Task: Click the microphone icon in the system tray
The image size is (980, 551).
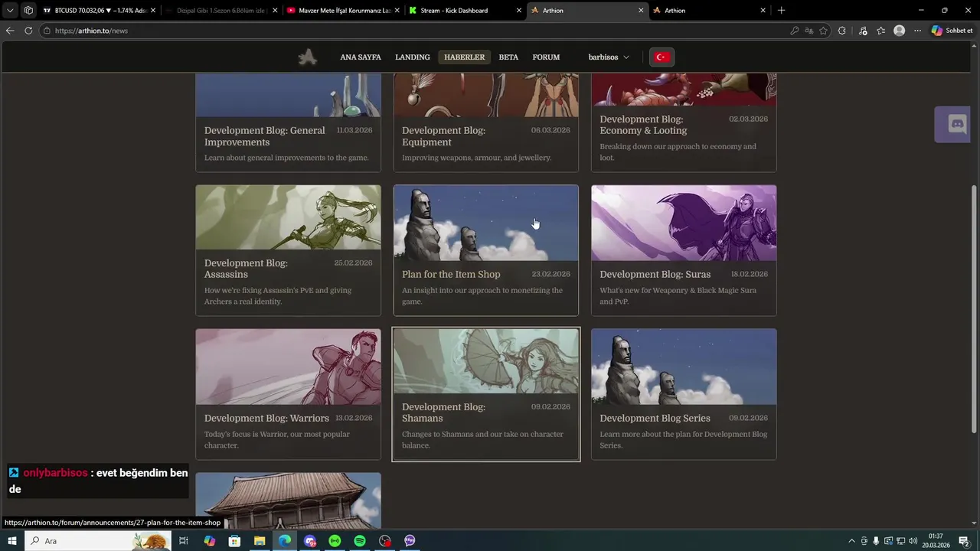Action: (x=876, y=541)
